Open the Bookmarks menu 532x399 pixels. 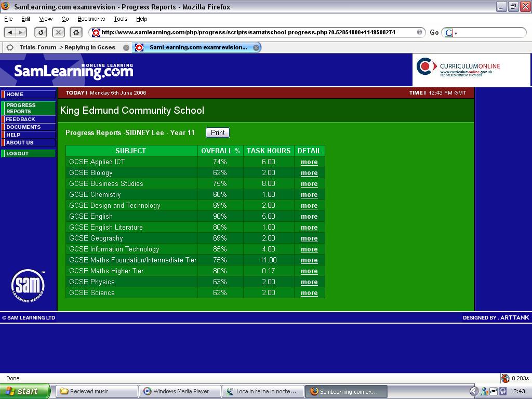(91, 19)
